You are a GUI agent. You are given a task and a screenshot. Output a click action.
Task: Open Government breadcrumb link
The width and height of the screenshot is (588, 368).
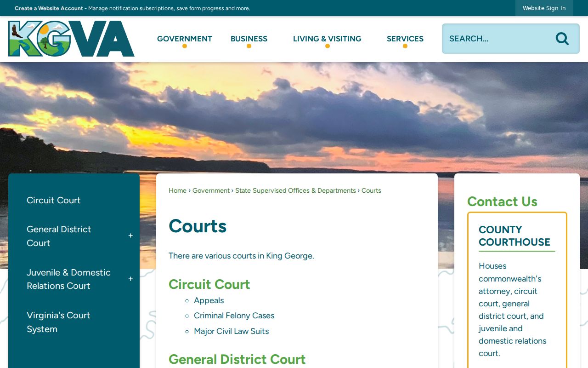(x=211, y=190)
